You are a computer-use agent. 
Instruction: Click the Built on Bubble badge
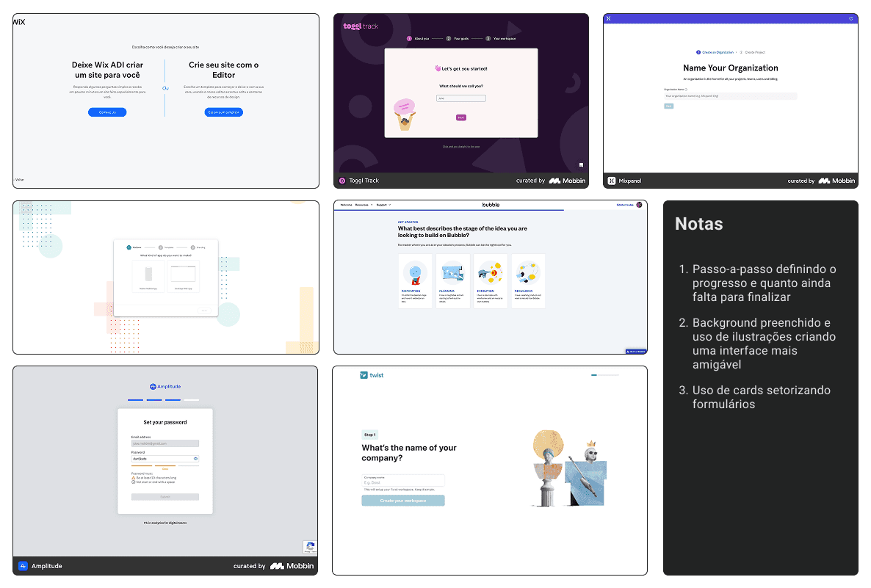pyautogui.click(x=636, y=352)
